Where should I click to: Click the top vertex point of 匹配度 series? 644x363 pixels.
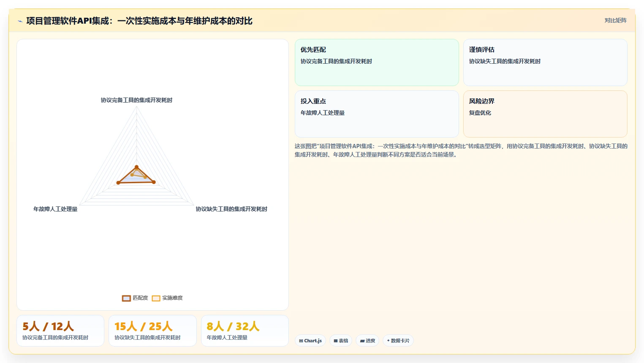136,167
